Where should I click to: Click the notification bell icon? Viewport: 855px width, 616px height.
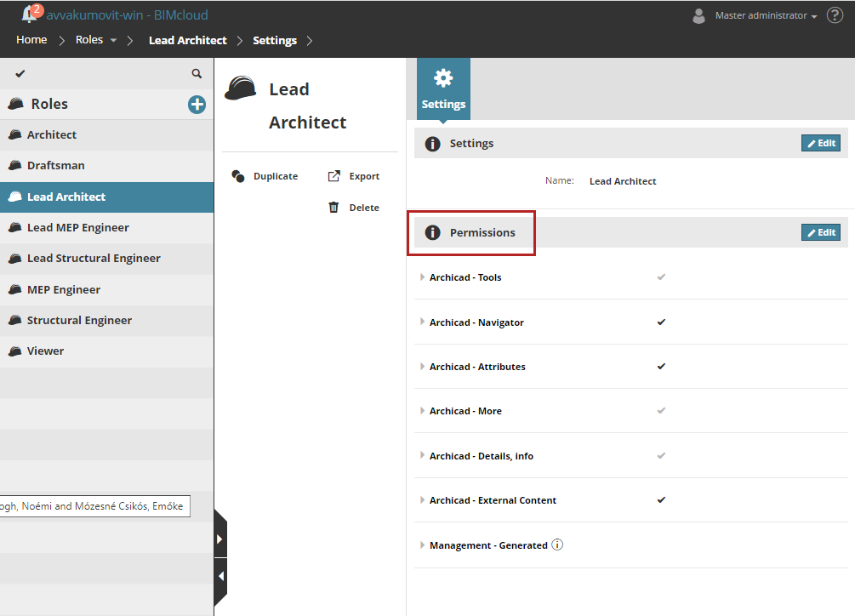(x=30, y=14)
